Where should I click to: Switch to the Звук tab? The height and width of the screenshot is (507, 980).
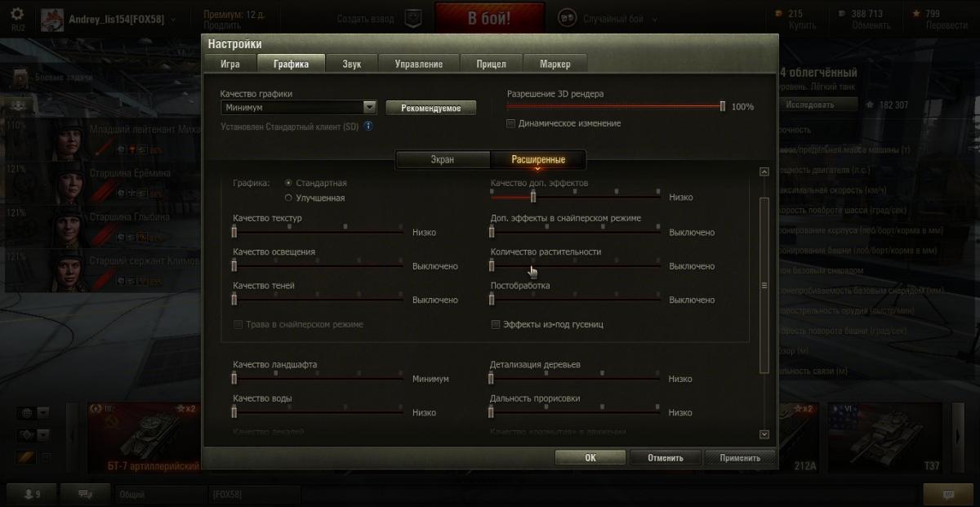coord(353,64)
